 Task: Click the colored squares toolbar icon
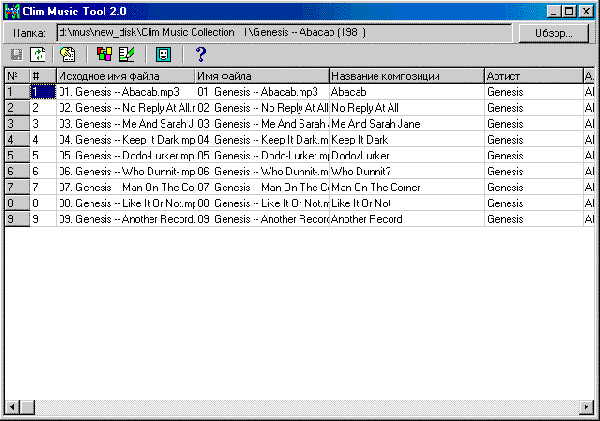click(x=105, y=54)
